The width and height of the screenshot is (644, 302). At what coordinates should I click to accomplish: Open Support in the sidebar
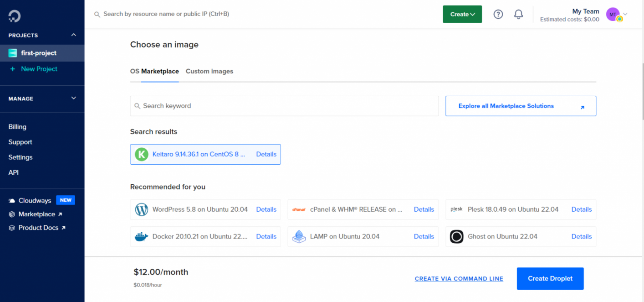click(20, 142)
